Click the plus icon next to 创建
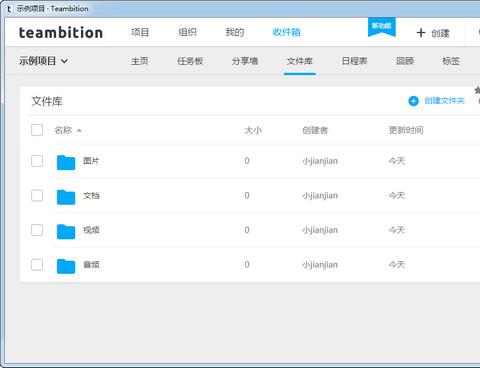Viewport: 480px width, 368px height. tap(421, 33)
